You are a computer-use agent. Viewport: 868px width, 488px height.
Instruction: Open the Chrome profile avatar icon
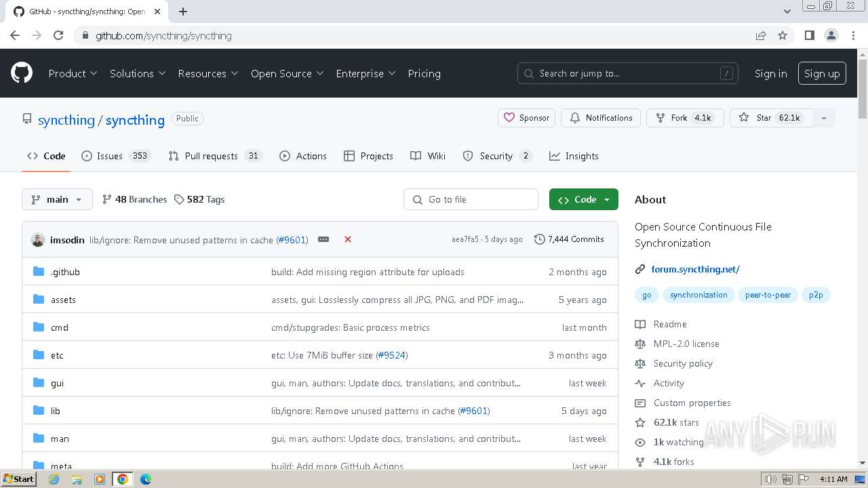[x=831, y=35]
